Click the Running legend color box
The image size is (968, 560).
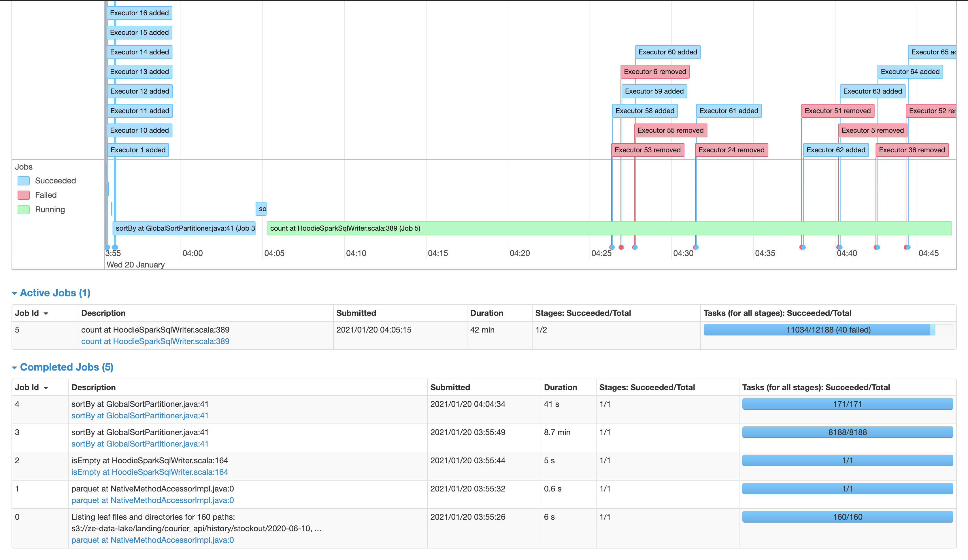coord(23,210)
